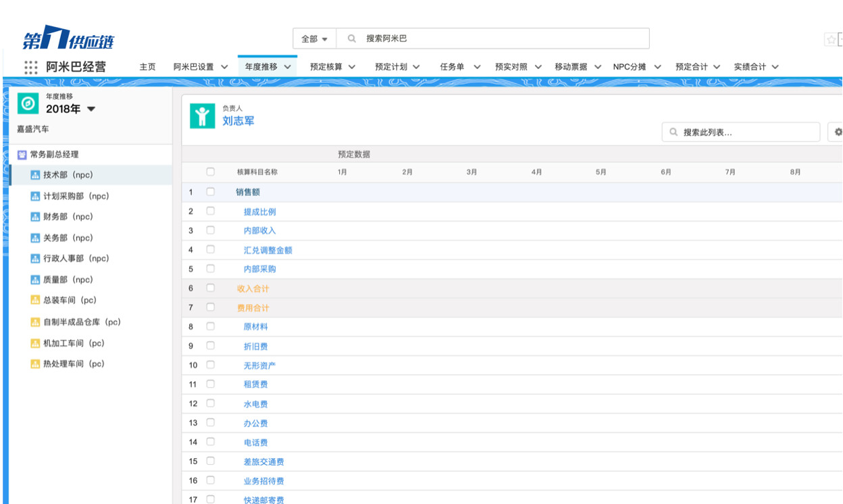Open the 业务招待费 account link
The image size is (843, 504).
pos(263,481)
